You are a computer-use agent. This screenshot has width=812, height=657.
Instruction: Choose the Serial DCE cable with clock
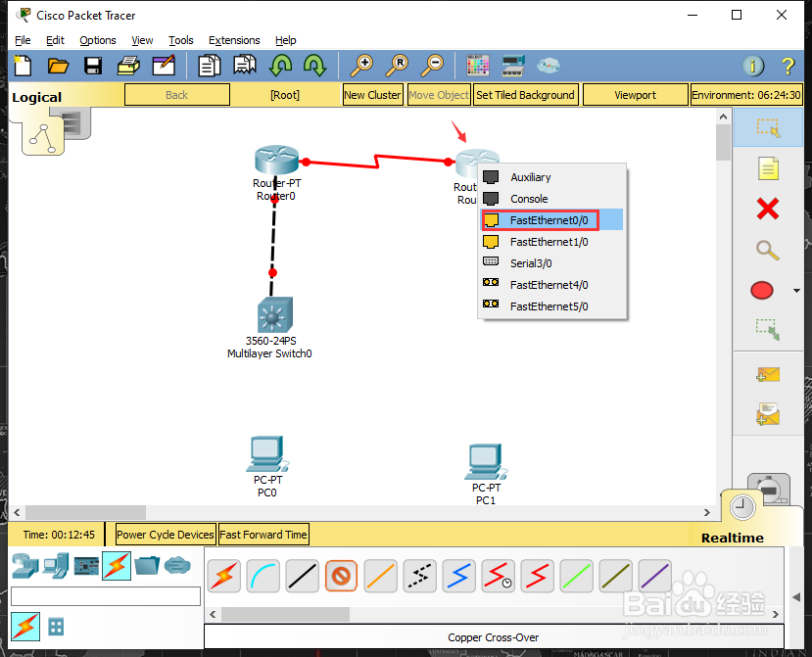[x=498, y=576]
